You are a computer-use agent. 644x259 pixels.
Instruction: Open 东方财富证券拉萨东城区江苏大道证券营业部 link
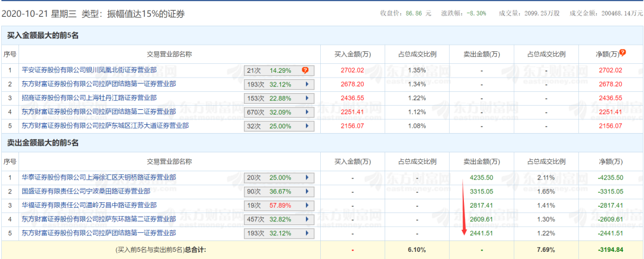[105, 126]
